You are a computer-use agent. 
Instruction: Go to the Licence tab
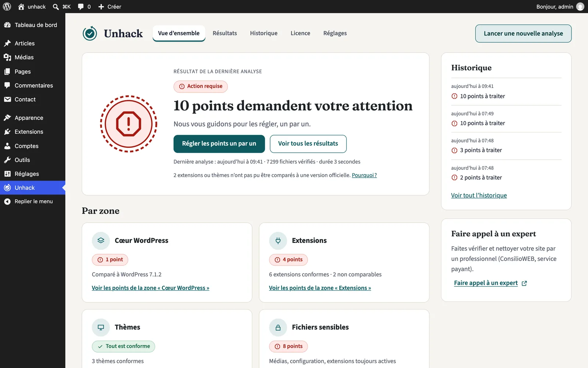click(x=300, y=33)
